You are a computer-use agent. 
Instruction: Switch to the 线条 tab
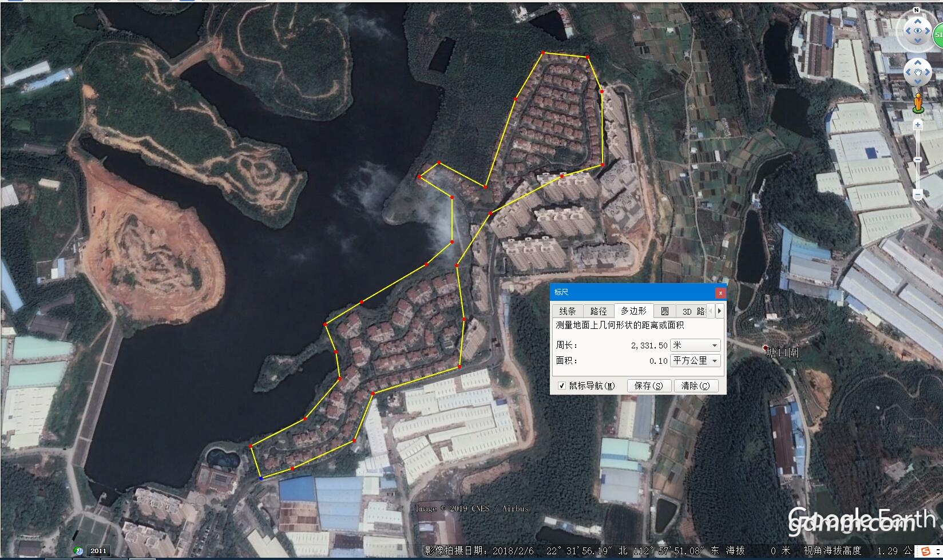coord(567,311)
